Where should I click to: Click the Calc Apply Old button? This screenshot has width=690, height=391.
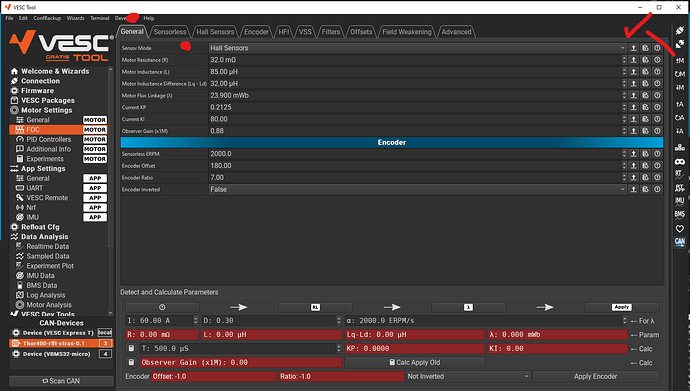[415, 362]
